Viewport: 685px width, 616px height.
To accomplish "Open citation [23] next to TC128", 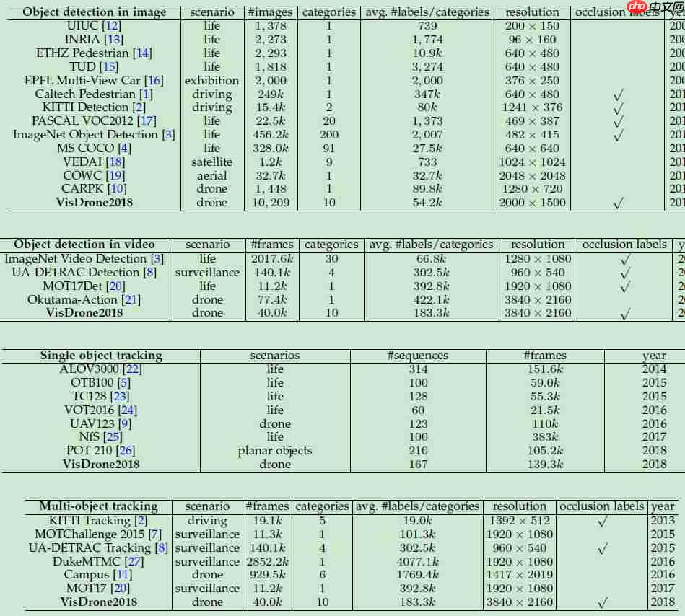I will 120,397.
